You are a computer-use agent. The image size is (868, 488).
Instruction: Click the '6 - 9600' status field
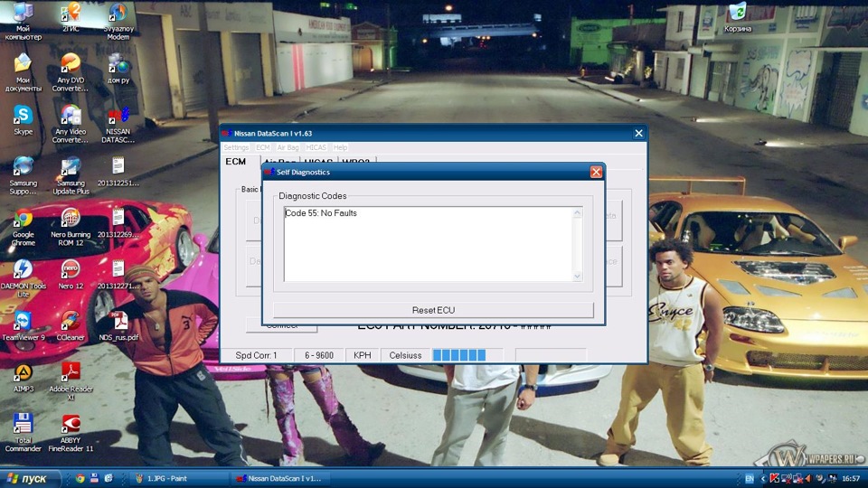(319, 355)
